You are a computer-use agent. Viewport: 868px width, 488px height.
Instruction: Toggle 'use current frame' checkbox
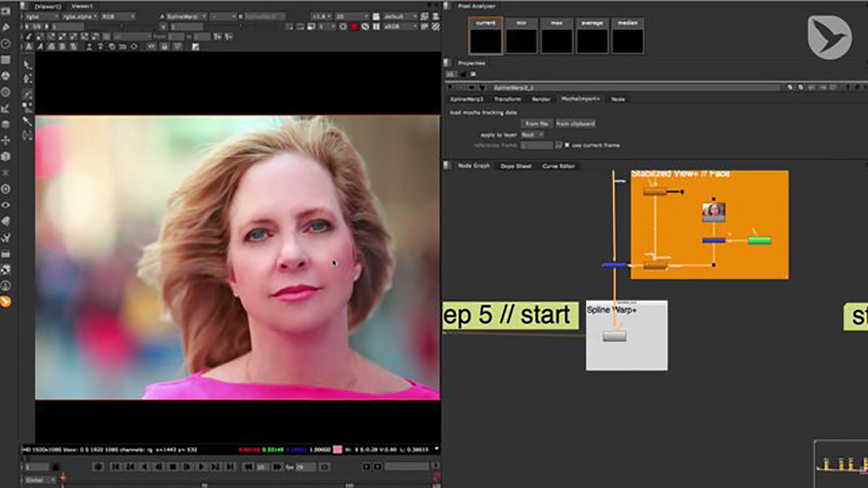click(567, 145)
